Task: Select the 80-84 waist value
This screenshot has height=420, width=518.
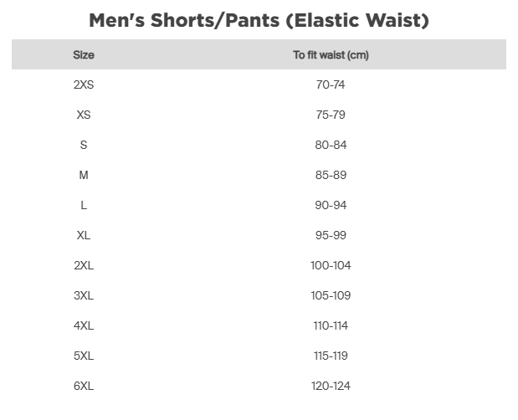Action: (331, 145)
